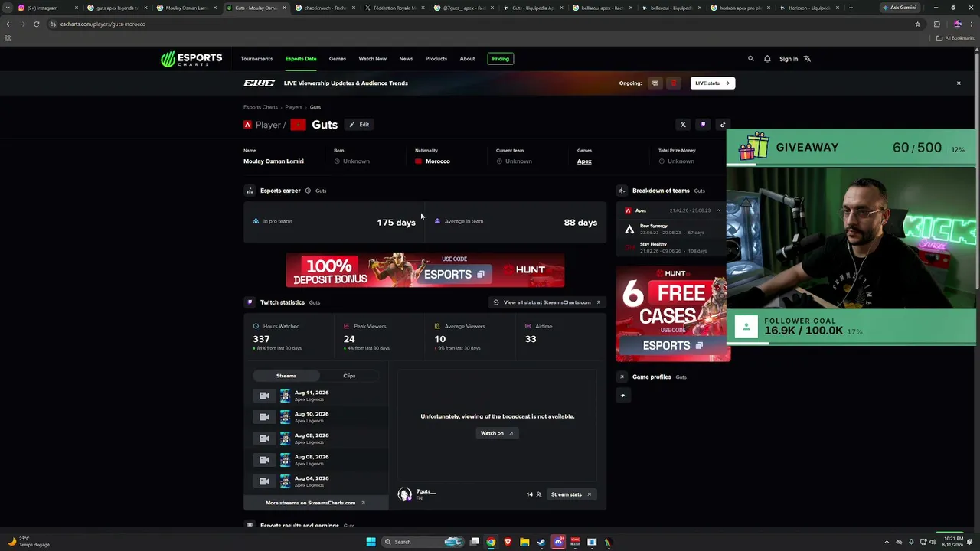
Task: Open the News navigation item
Action: pyautogui.click(x=406, y=59)
